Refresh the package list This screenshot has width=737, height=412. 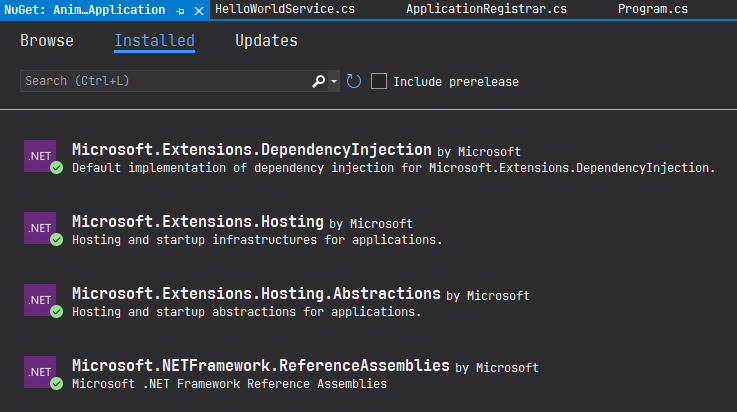(x=354, y=81)
